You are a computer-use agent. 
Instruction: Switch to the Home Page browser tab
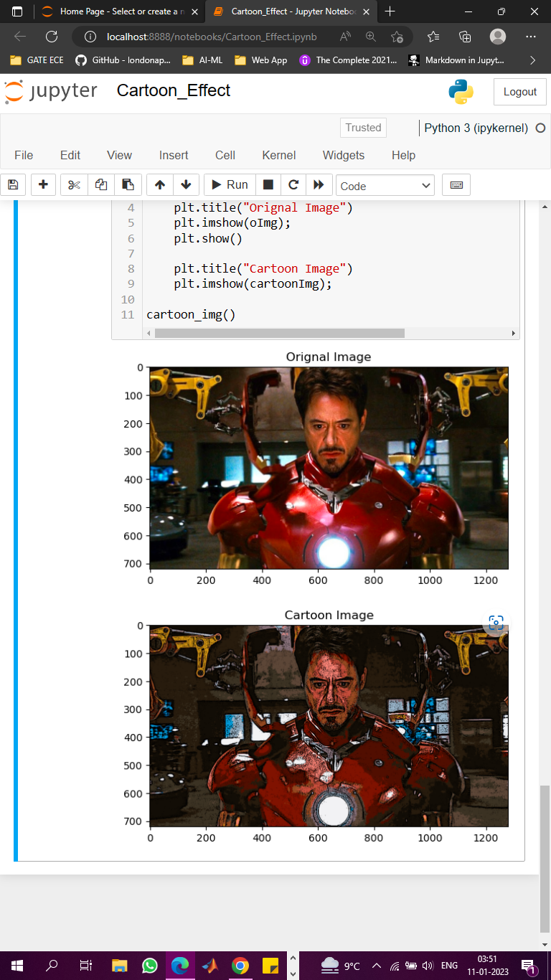pyautogui.click(x=118, y=11)
